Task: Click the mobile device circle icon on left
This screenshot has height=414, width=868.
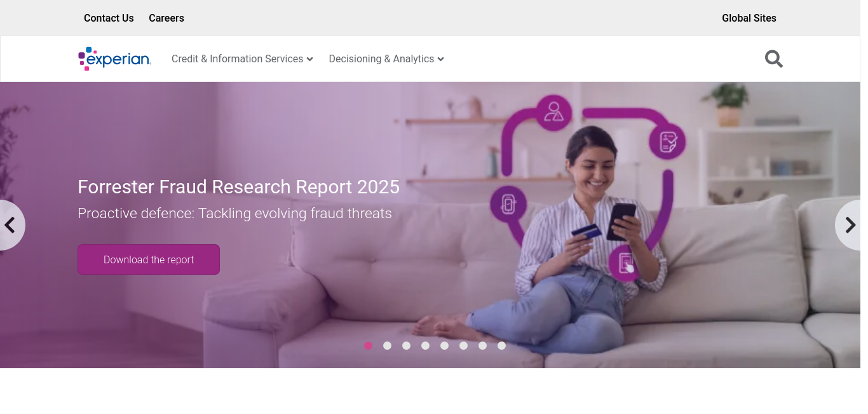Action: [x=508, y=204]
